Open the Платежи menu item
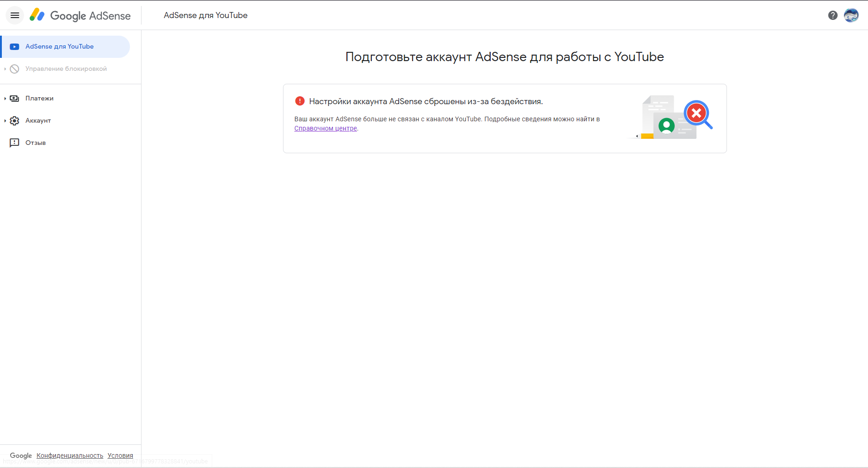Viewport: 868px width, 468px height. pos(65,99)
